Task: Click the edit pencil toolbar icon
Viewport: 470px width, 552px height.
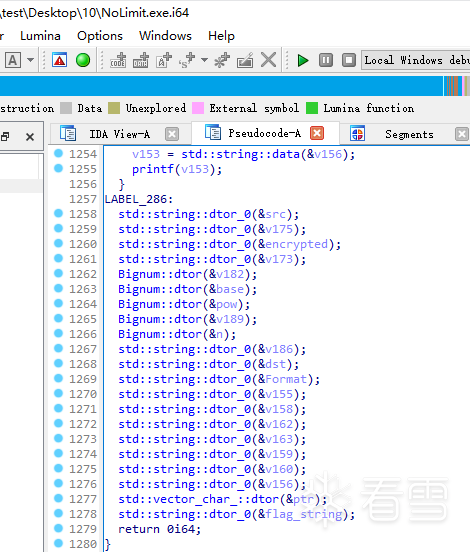Action: pos(245,60)
